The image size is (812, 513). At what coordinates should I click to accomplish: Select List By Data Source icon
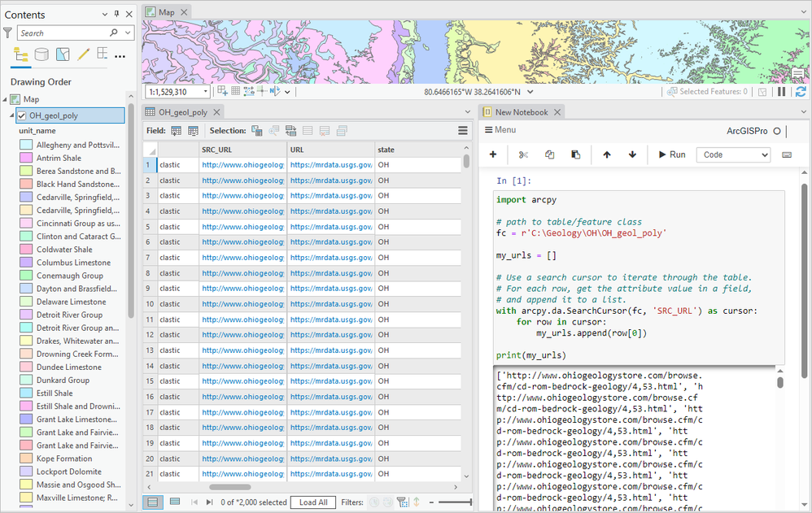[x=41, y=55]
